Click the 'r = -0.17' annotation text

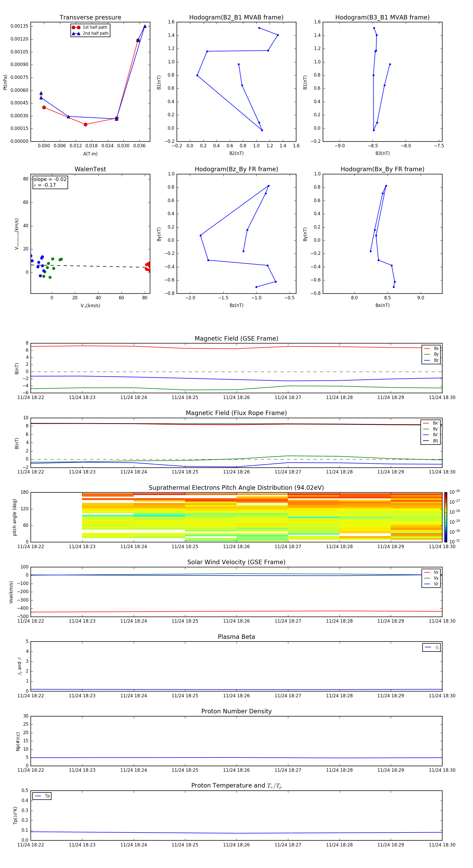45,185
